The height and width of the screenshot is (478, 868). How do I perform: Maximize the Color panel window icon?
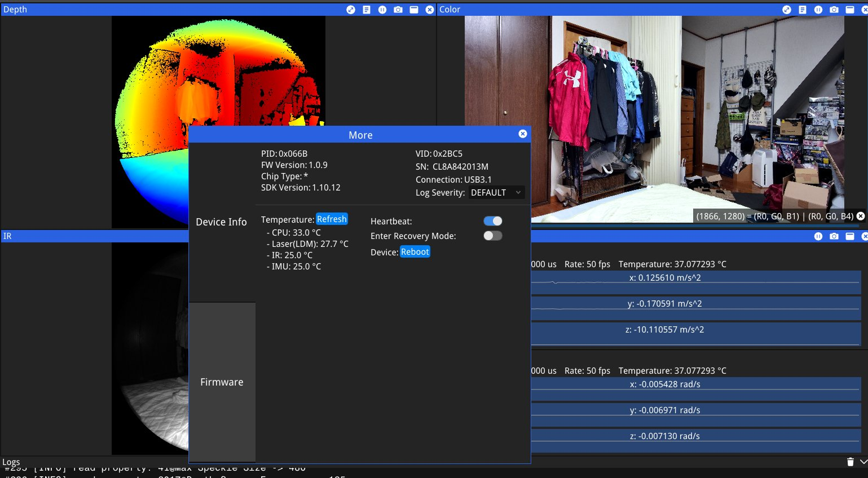click(850, 10)
